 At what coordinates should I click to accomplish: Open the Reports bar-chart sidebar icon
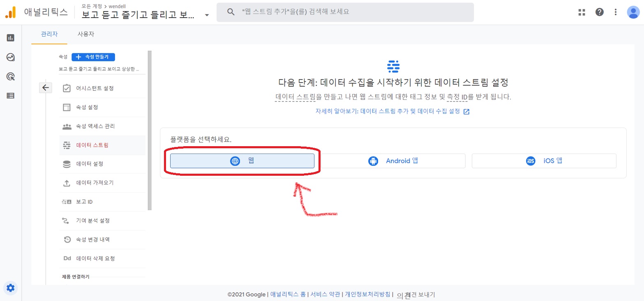coord(11,38)
